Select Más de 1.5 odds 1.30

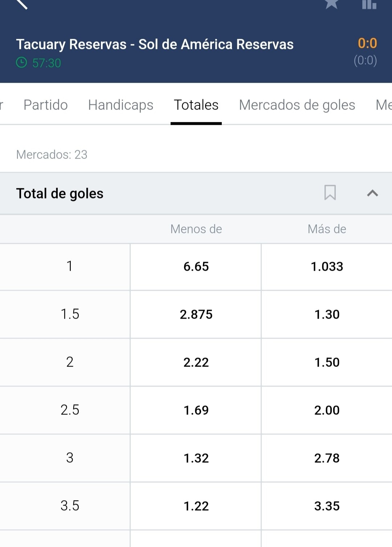[x=327, y=314]
